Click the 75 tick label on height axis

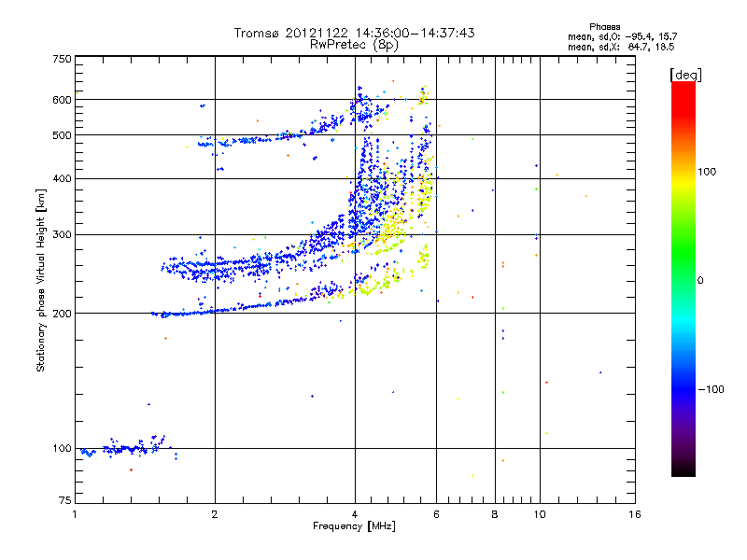click(65, 500)
